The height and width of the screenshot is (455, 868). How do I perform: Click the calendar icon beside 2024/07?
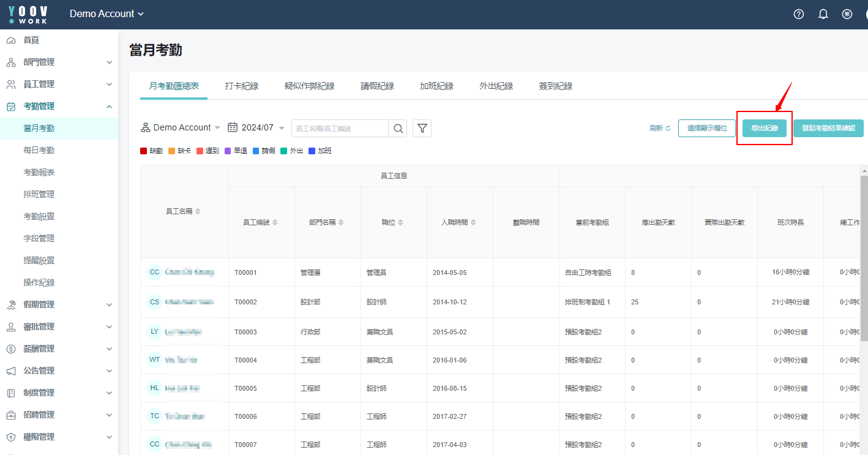click(x=233, y=127)
